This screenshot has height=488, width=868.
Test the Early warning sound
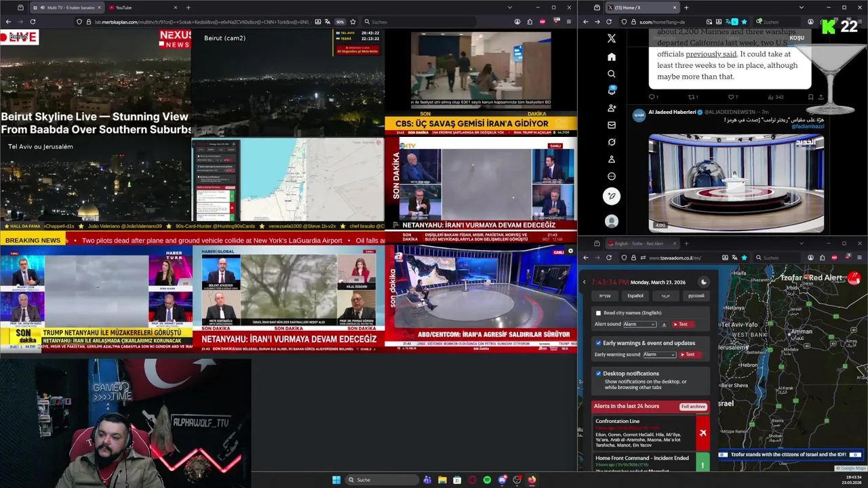[x=690, y=354]
